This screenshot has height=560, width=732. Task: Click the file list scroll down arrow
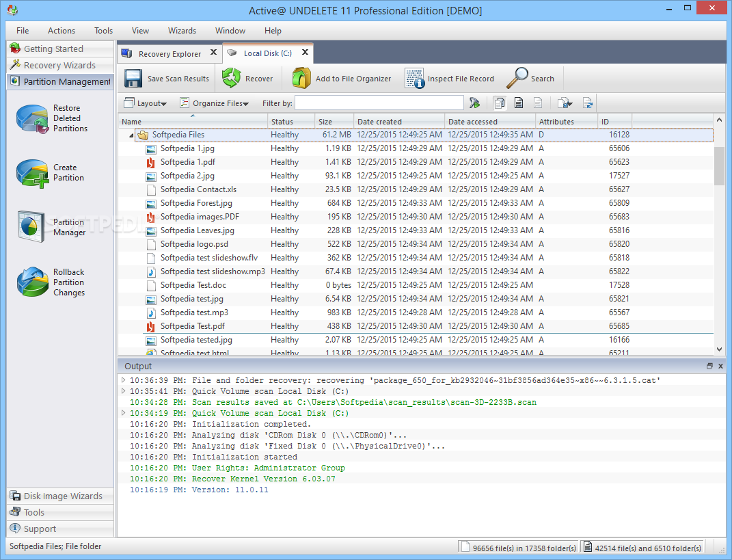[x=719, y=349]
